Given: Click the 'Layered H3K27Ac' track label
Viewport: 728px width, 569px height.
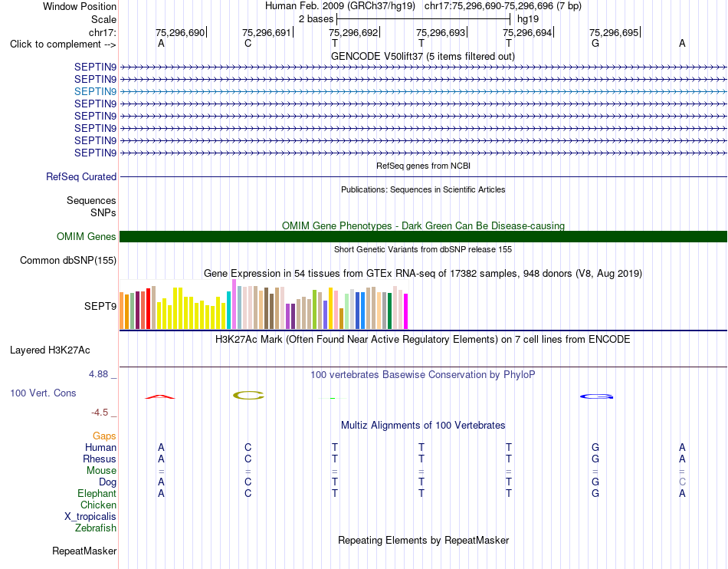Looking at the screenshot, I should click(50, 350).
